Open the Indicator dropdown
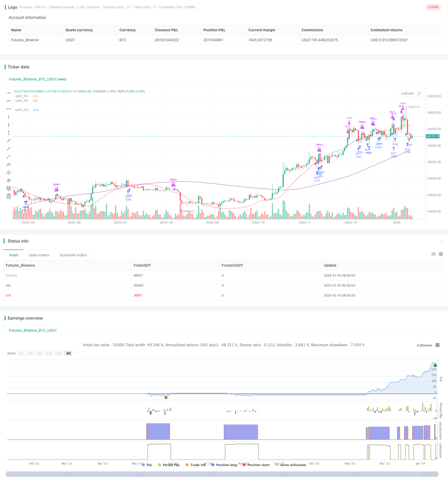Viewport: 448px width, 484px height. tap(408, 93)
